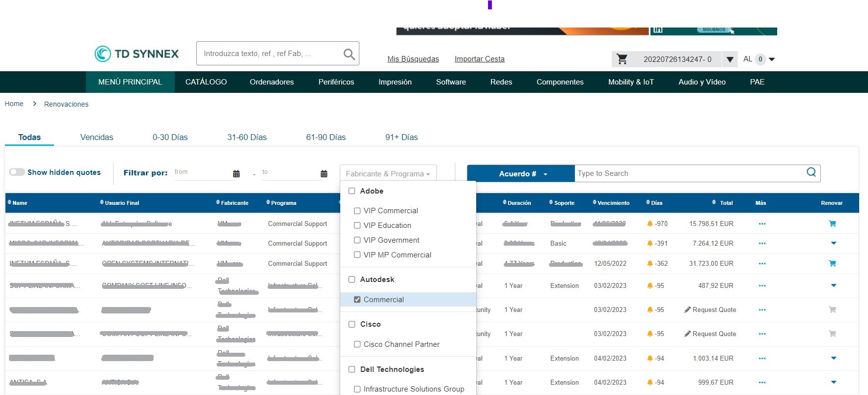The width and height of the screenshot is (868, 395).
Task: Open the Importar Cesta link
Action: [x=480, y=59]
